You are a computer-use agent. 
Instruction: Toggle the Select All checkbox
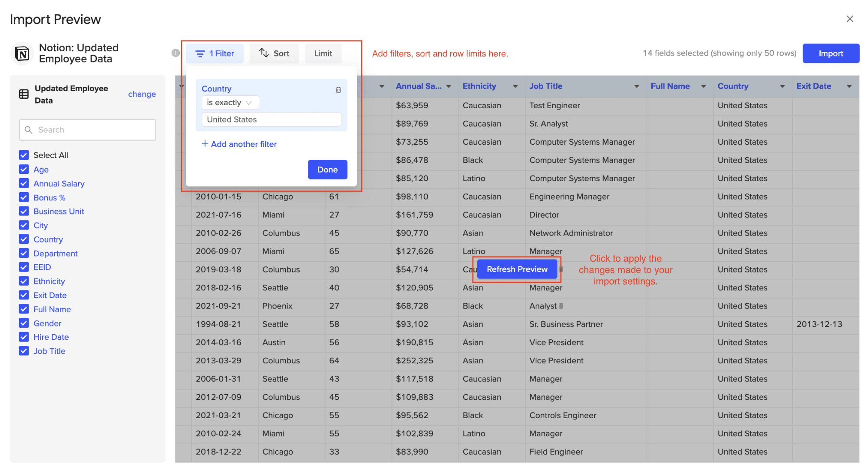click(24, 155)
